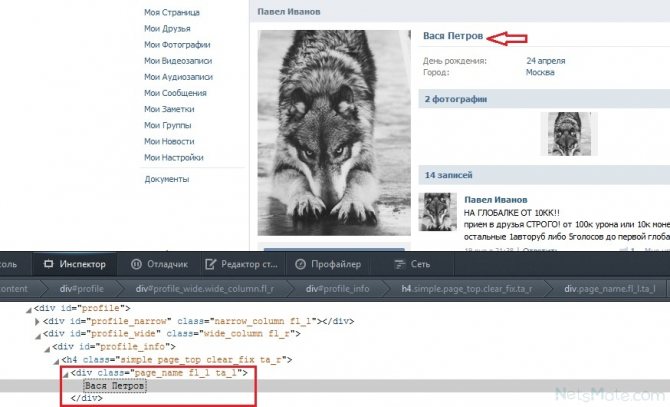Select h4.simple.page_top breadcrumb
670x407 pixels.
(467, 289)
